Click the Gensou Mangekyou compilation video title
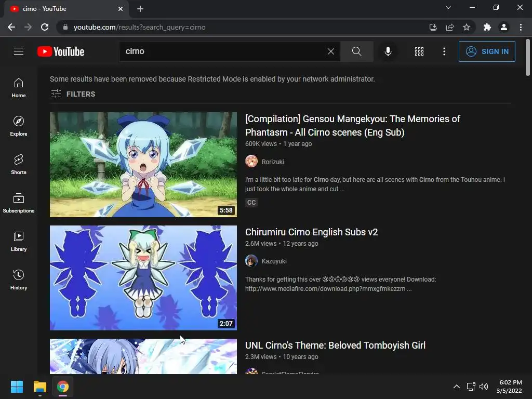The image size is (532, 399). tap(353, 125)
